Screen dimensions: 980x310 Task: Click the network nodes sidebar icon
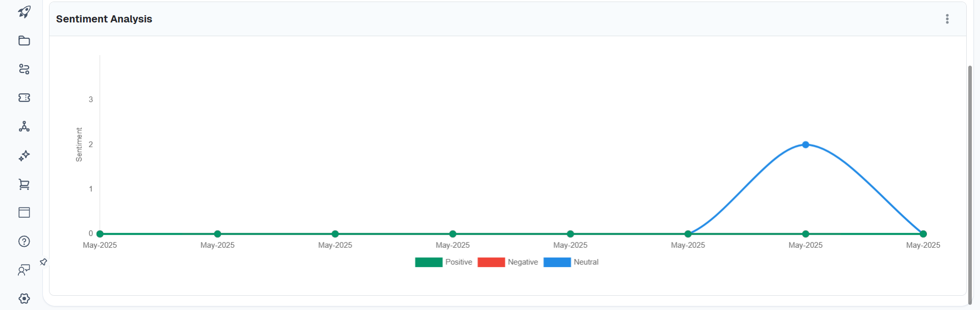tap(24, 126)
